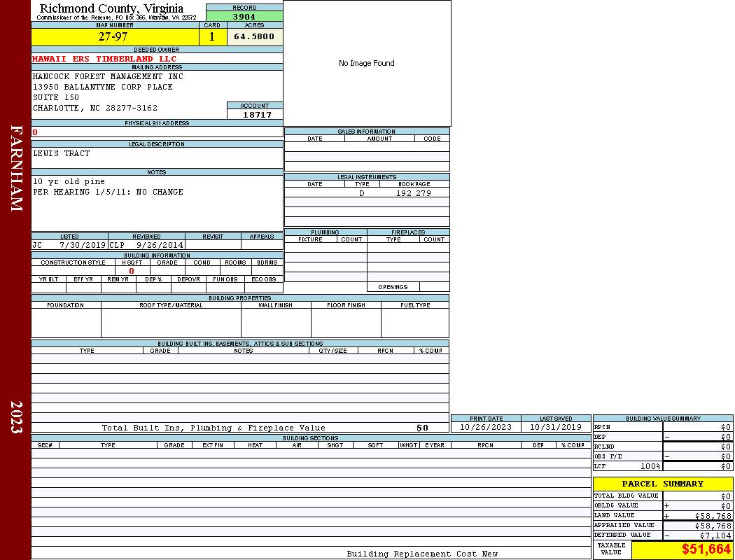Click the card number 1 box
The height and width of the screenshot is (560, 735).
click(x=212, y=37)
